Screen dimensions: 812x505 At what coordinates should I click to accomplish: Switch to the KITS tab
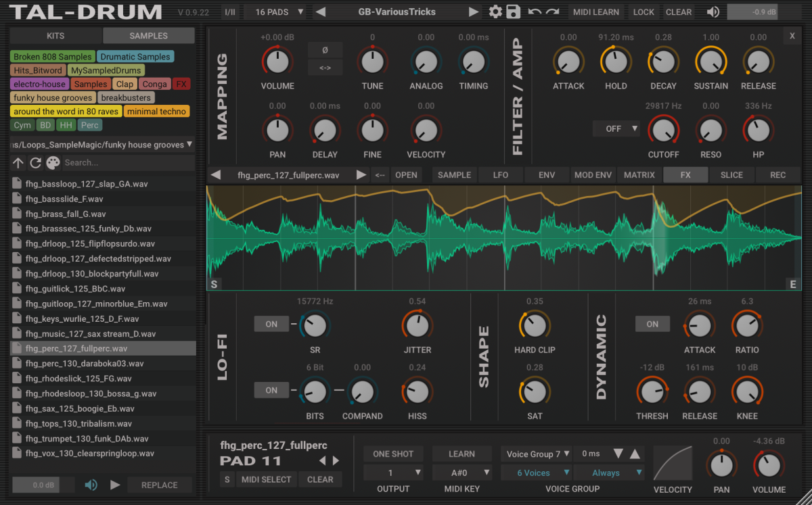point(55,36)
